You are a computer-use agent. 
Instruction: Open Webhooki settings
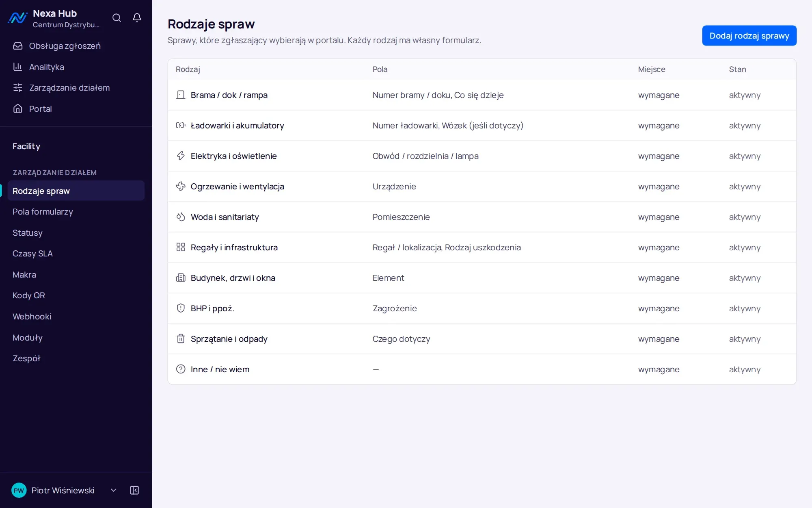[x=76, y=317]
